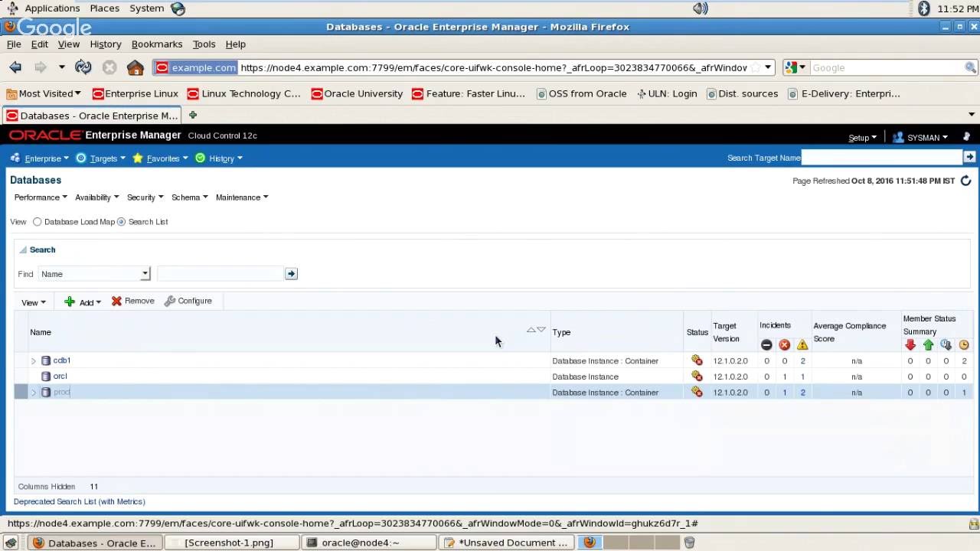Open the History menu in Enterprise Manager
This screenshot has width=980, height=551.
point(219,158)
